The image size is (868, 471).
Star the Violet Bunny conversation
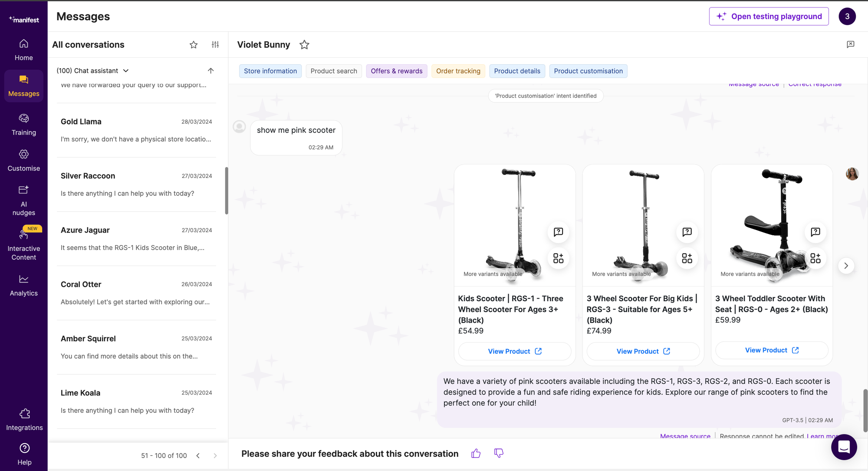(304, 44)
